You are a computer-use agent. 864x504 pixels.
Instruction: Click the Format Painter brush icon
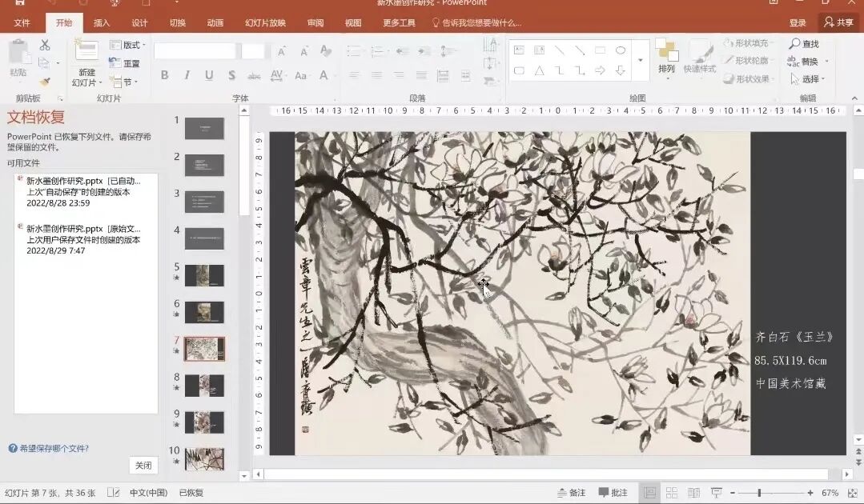(45, 81)
